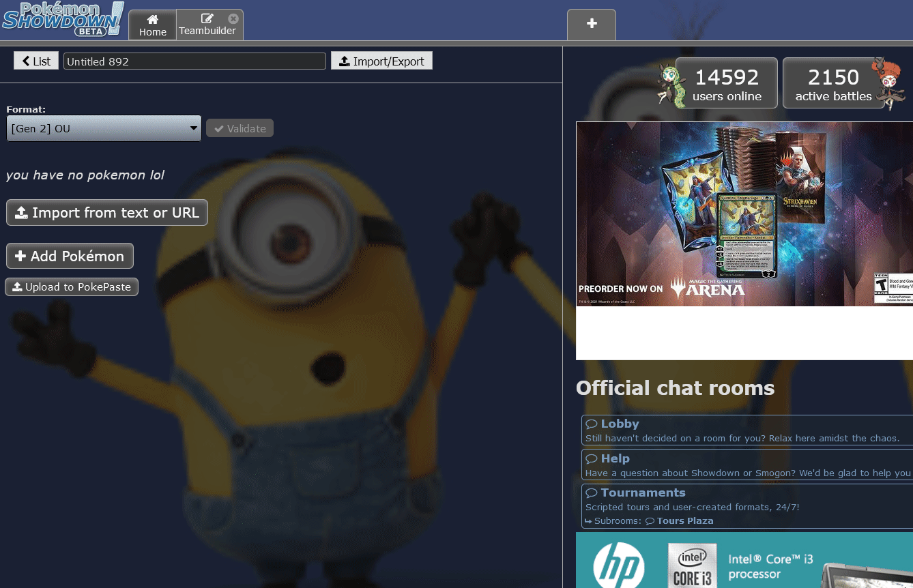Click the Format: label

pyautogui.click(x=26, y=109)
